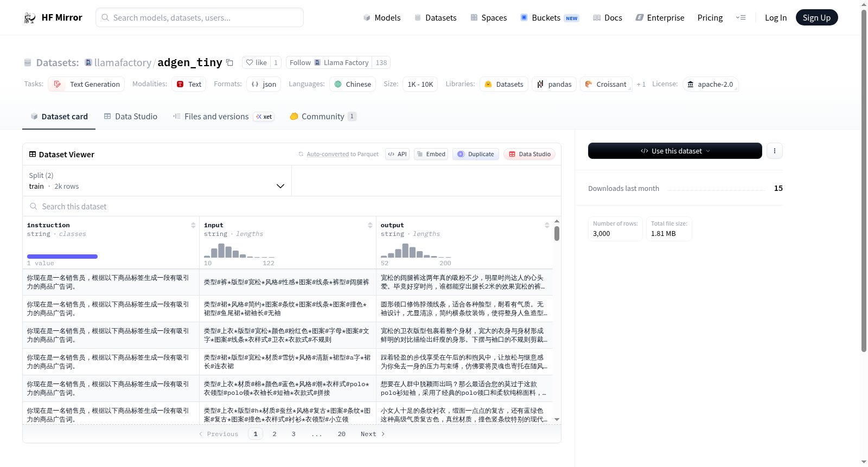868x467 pixels.
Task: Click the Previous page button
Action: click(218, 434)
